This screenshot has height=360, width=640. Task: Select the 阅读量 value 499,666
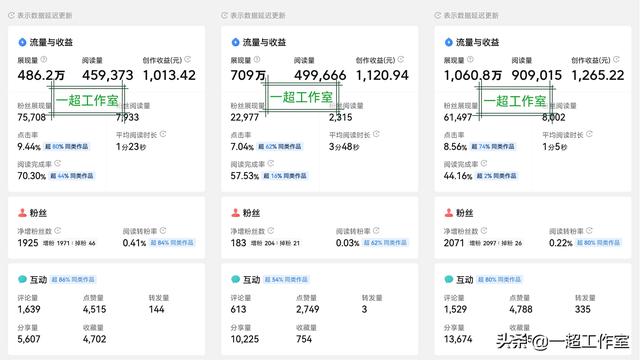coord(320,75)
